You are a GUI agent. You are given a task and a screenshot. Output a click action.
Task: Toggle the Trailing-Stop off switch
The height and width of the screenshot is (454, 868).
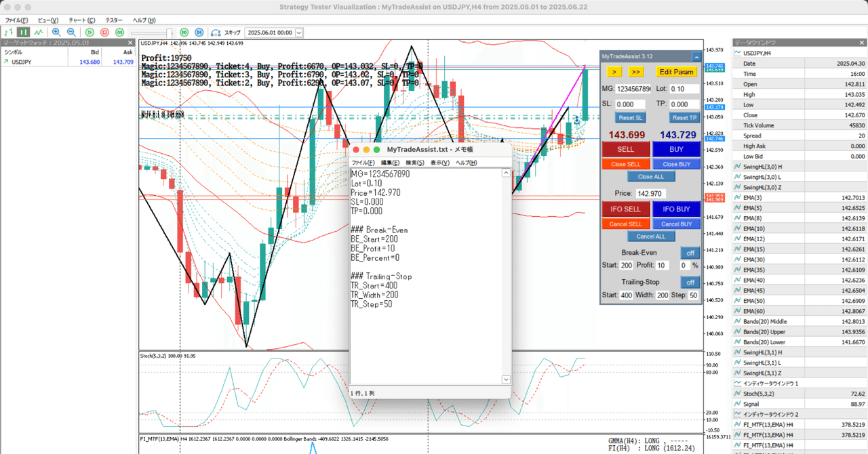click(690, 283)
